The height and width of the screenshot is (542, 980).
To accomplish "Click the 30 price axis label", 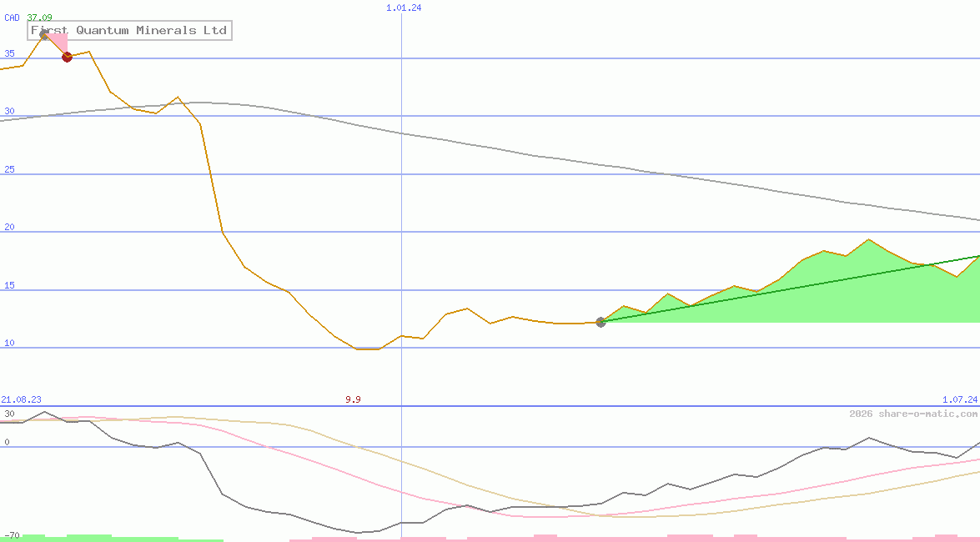I will tap(9, 111).
